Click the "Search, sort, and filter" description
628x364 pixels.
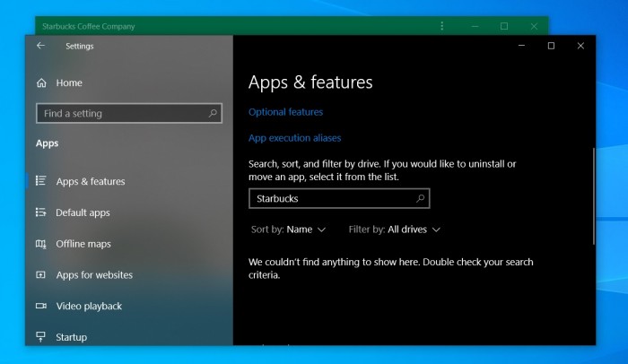tap(382, 170)
